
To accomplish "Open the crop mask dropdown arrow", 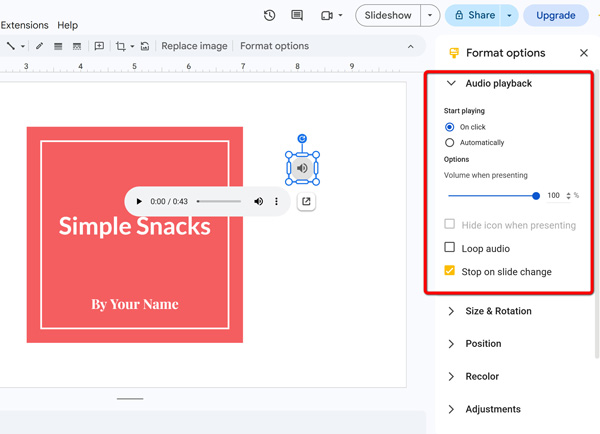I will [132, 46].
